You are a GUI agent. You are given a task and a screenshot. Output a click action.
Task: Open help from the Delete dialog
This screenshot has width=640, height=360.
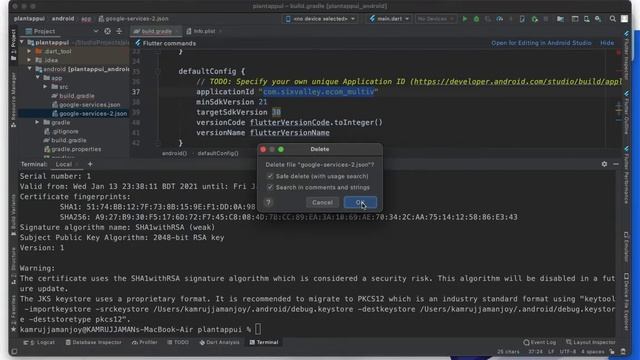pos(269,202)
